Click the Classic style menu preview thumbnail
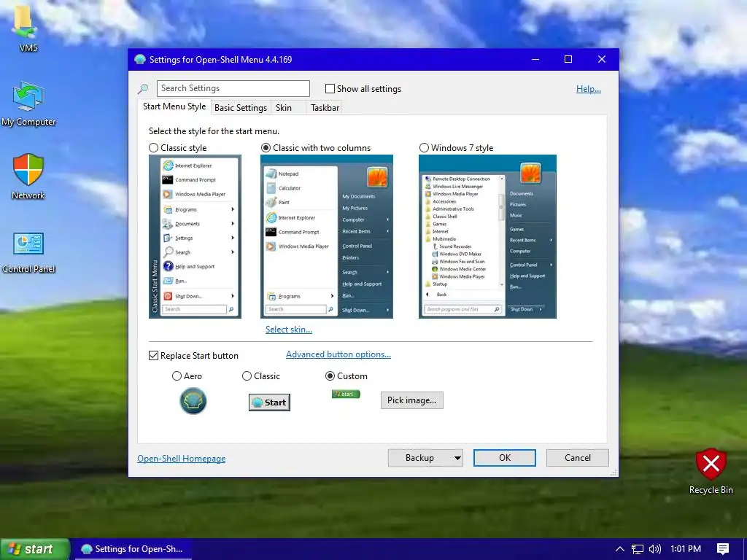The image size is (747, 560). coord(195,237)
